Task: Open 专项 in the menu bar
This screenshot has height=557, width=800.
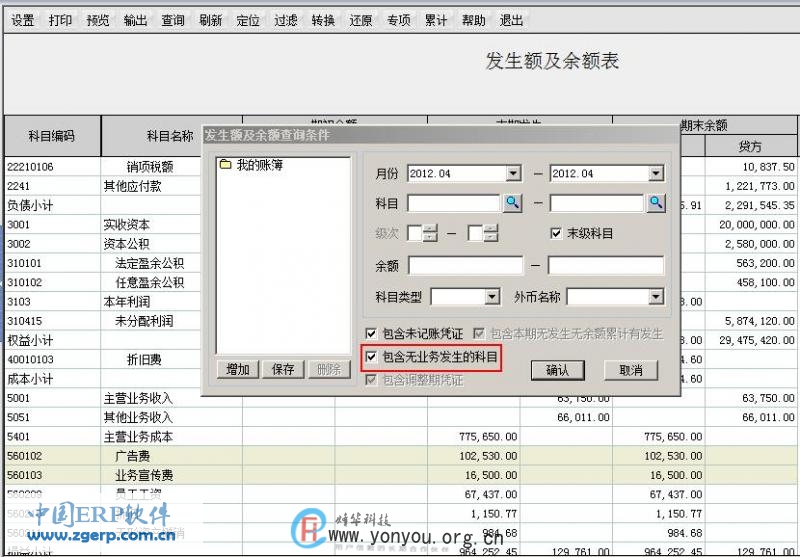Action: coord(398,20)
